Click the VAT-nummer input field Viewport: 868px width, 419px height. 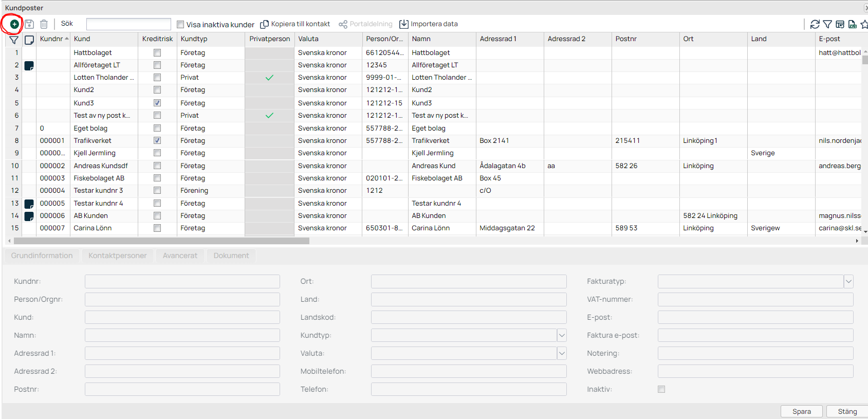coord(755,299)
